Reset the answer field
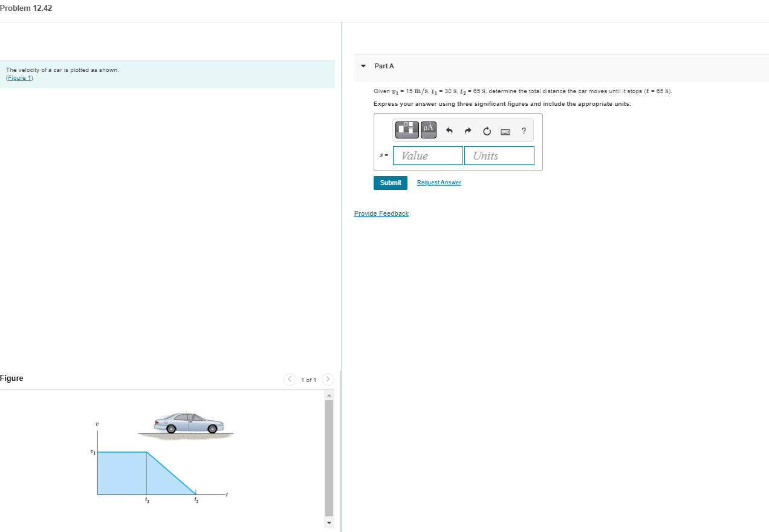 (487, 131)
